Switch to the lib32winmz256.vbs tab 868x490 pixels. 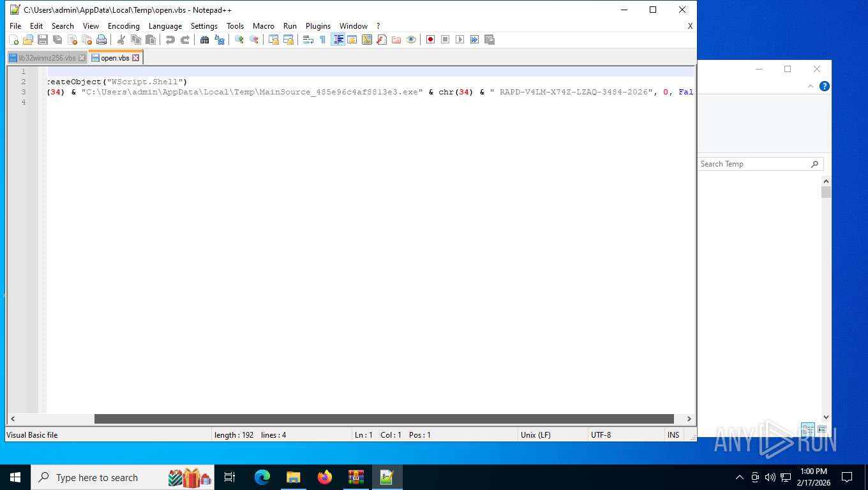point(47,58)
